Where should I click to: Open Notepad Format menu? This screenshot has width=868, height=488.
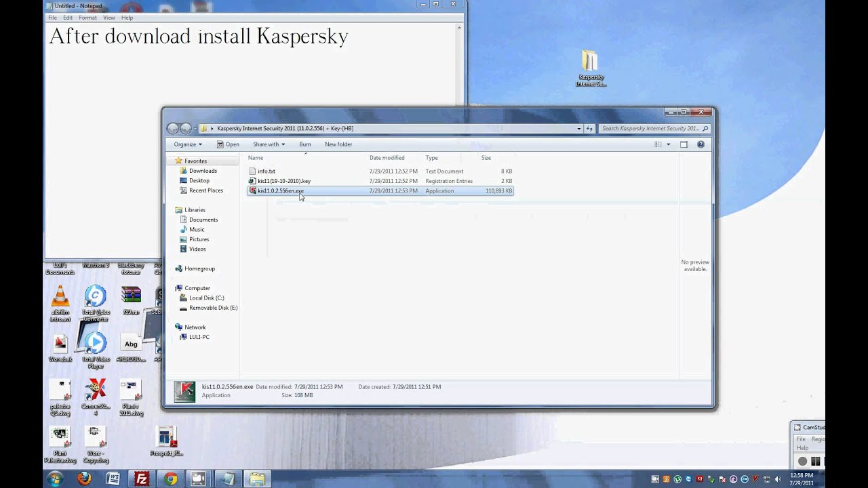[87, 18]
